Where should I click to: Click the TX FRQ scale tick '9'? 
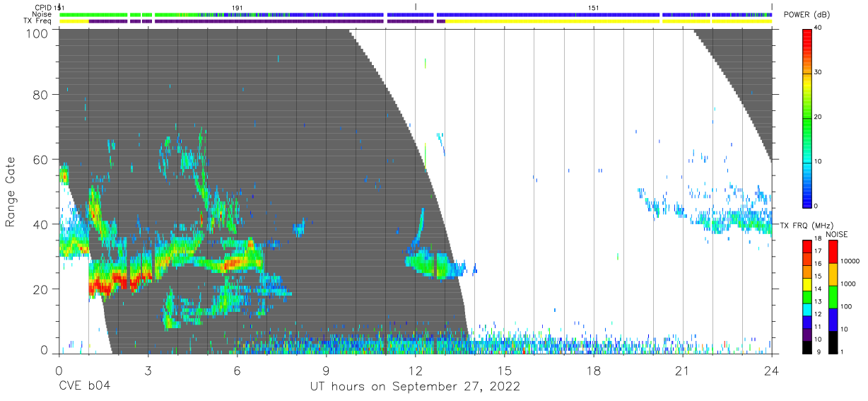(817, 352)
